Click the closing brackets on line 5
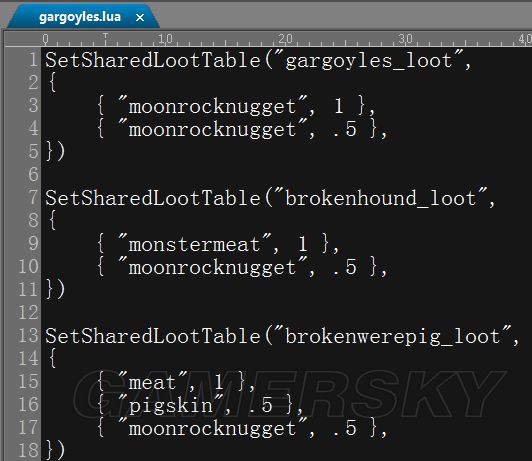Viewport: 532px width, 461px height. (55, 152)
